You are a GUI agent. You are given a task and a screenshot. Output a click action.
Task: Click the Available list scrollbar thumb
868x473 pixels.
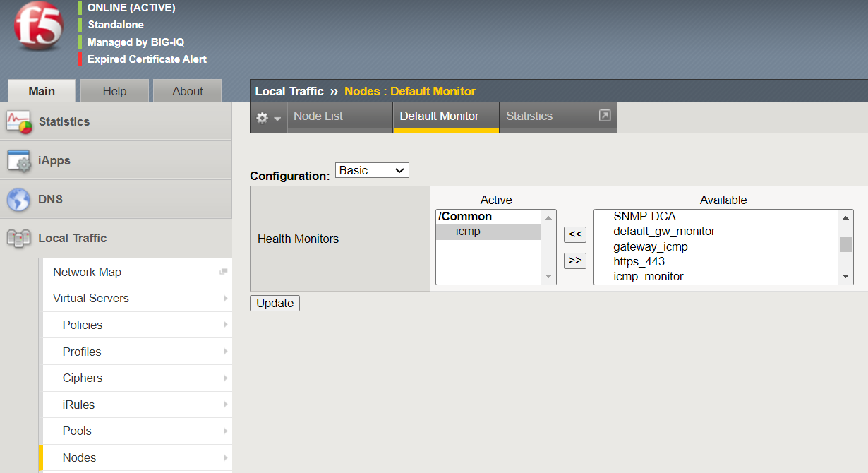click(x=845, y=244)
